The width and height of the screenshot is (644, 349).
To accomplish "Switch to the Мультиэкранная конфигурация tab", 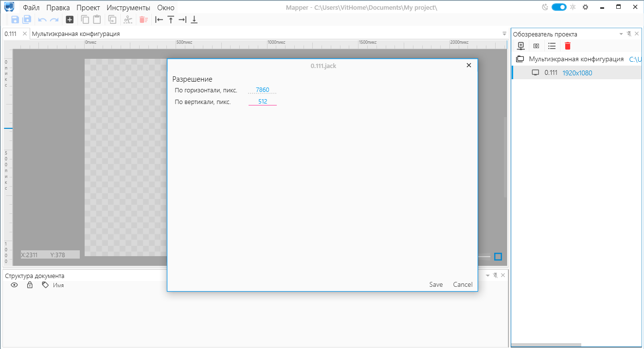I will click(x=76, y=34).
